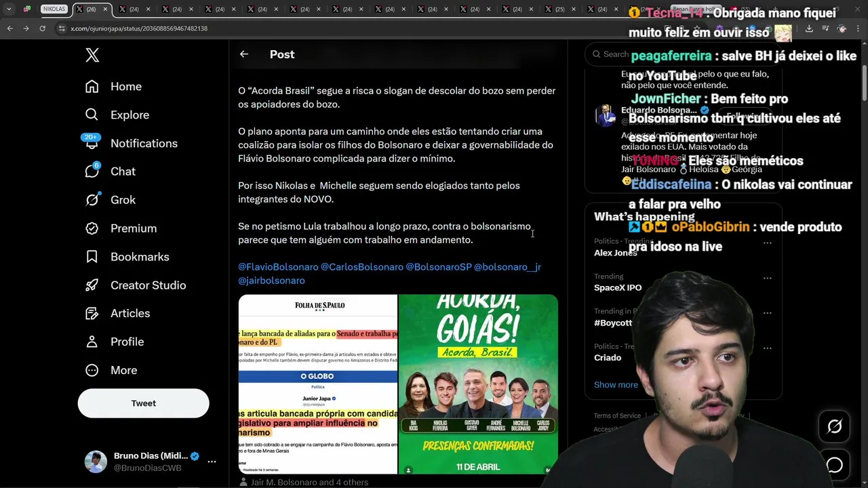Click the NIKOLAS tab group label

(x=54, y=9)
